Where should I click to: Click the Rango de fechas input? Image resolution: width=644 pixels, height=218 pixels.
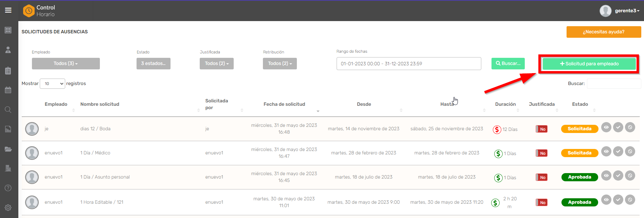[x=409, y=64]
